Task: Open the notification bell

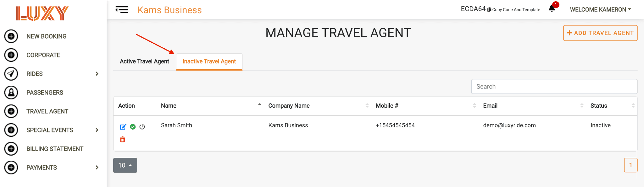Action: click(x=552, y=8)
